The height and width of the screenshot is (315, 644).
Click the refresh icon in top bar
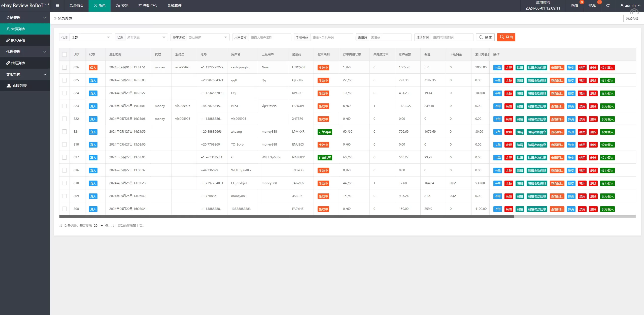[x=608, y=6]
